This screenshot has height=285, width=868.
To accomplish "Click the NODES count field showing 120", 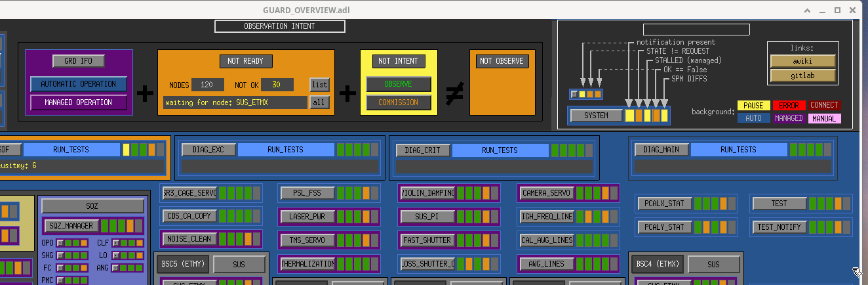I will coord(208,85).
